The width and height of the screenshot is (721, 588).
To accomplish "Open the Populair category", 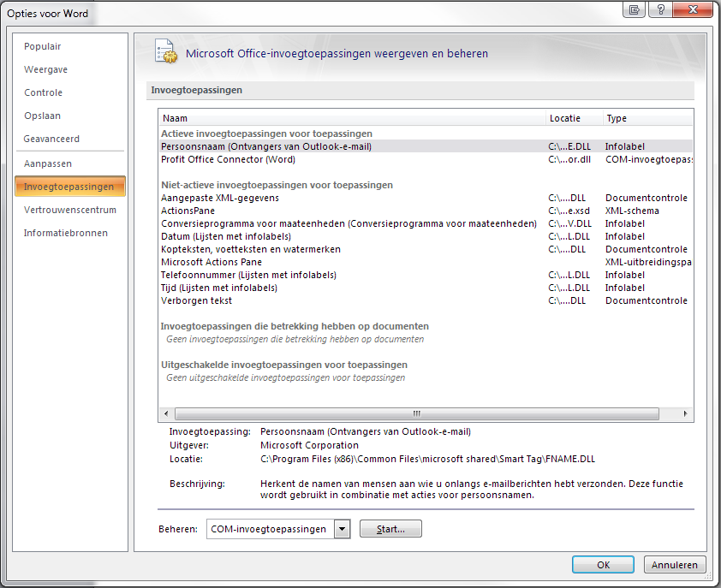I will pos(43,46).
